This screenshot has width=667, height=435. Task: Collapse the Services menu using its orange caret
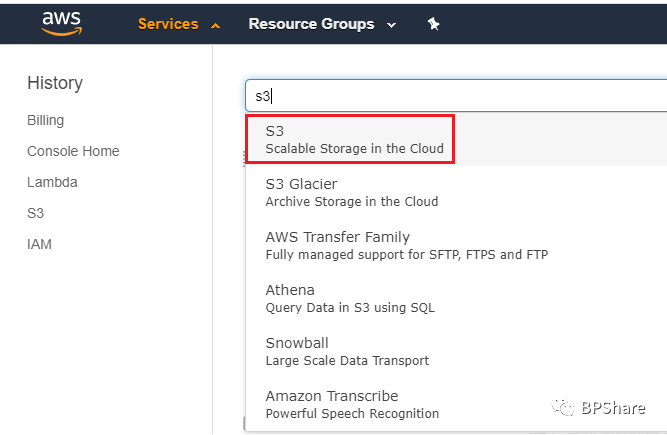tap(216, 25)
